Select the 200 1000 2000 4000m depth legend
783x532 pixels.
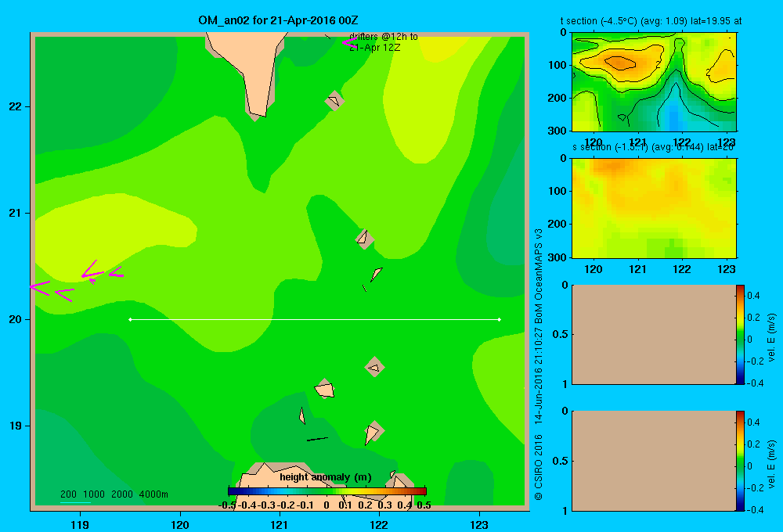pos(114,494)
